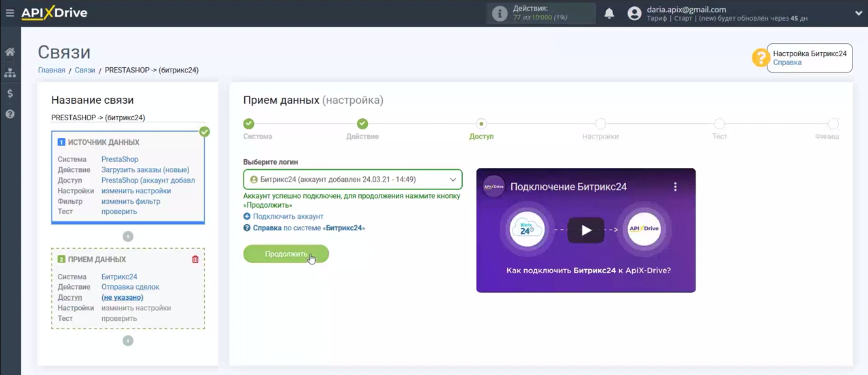The image size is (868, 375).
Task: Click the (не указано) access link
Action: tap(122, 297)
